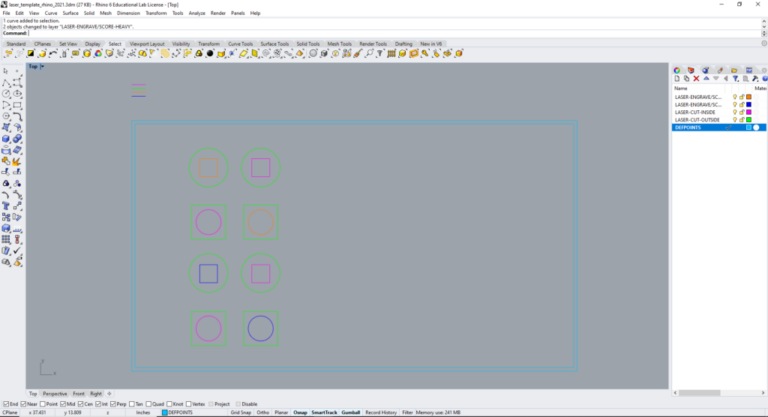Viewport: 768px width, 417px height.
Task: Hide the LASER-CUT-OUTSIDE layer via lightbulb
Action: [735, 120]
